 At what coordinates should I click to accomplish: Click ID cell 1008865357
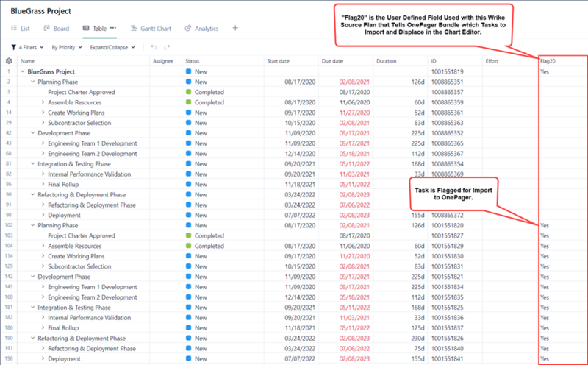point(448,92)
